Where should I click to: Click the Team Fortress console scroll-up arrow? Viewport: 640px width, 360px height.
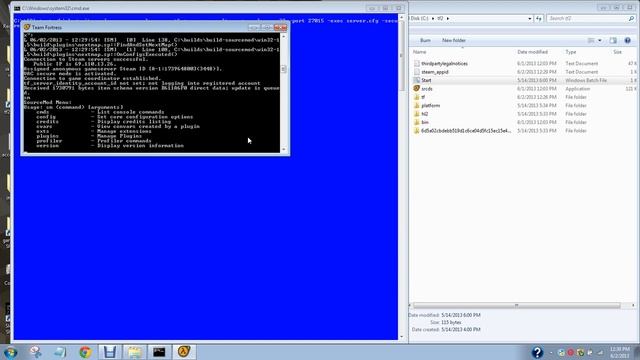(284, 37)
